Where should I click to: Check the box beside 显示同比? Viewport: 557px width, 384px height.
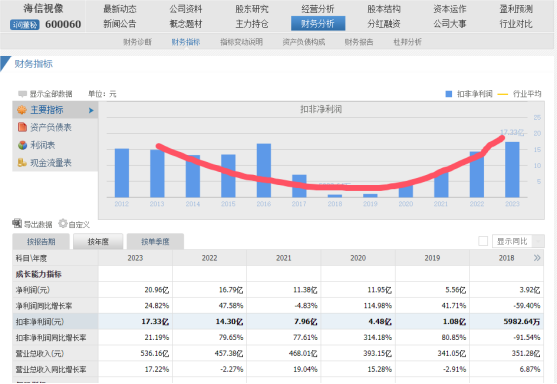click(483, 241)
